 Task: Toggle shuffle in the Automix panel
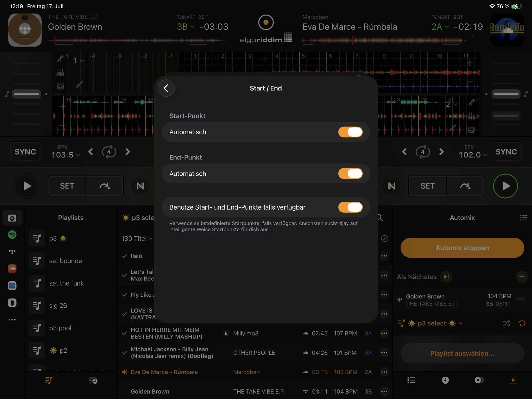pyautogui.click(x=506, y=323)
